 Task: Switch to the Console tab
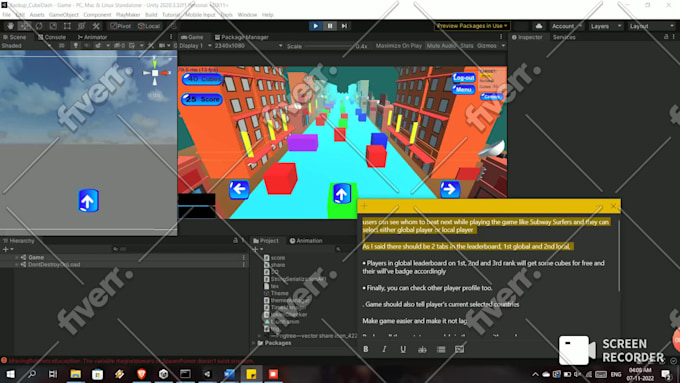pos(52,37)
